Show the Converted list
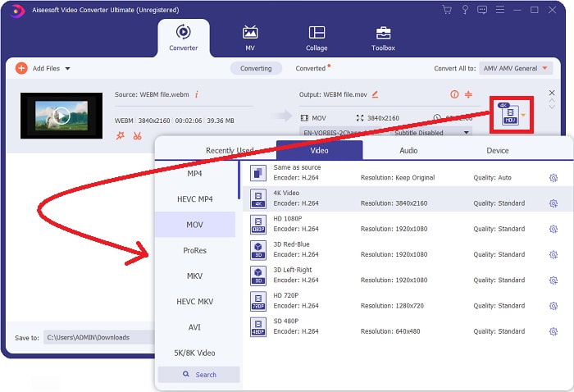 click(311, 68)
